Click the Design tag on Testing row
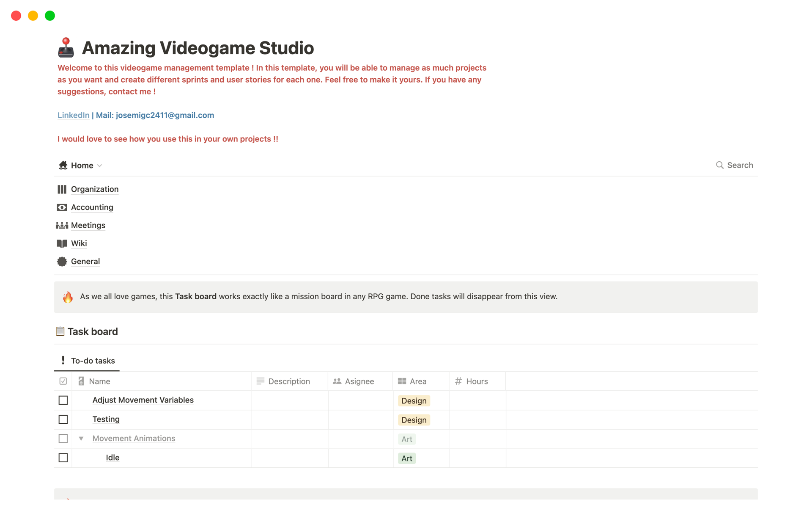 414,420
